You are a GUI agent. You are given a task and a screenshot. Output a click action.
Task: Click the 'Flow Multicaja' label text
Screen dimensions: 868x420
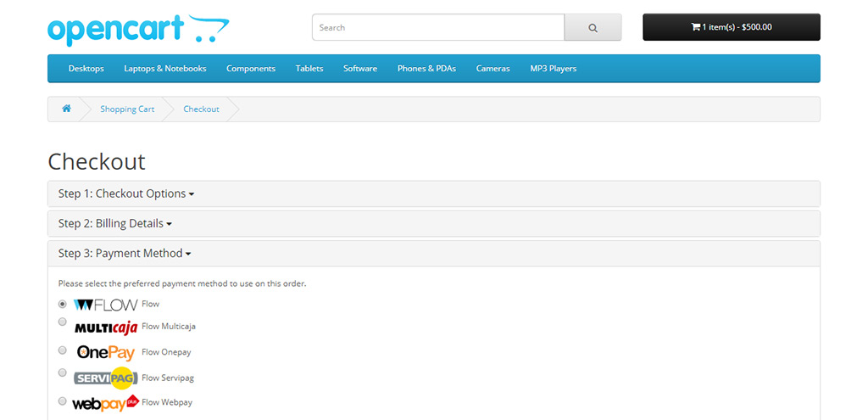pos(169,327)
